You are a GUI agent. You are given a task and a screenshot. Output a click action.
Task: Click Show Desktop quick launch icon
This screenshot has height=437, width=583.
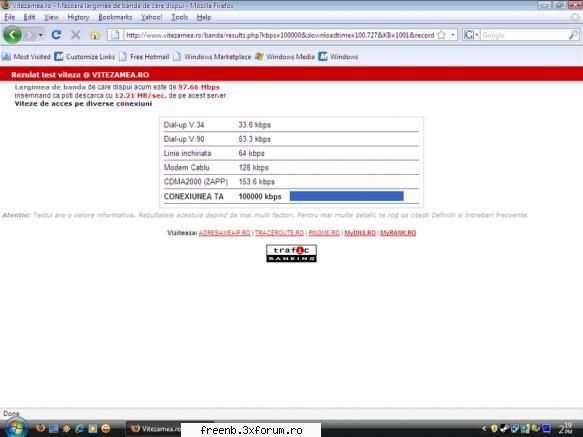pyautogui.click(x=53, y=428)
